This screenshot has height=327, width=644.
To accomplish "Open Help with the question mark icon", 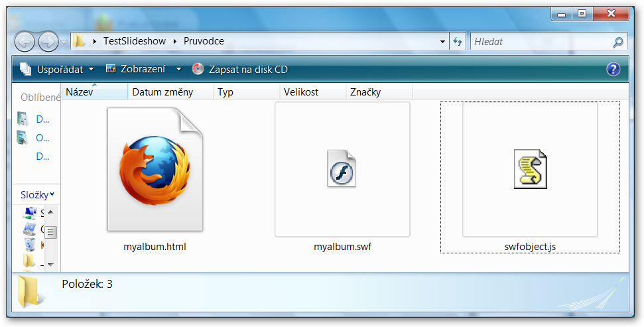I will (613, 69).
